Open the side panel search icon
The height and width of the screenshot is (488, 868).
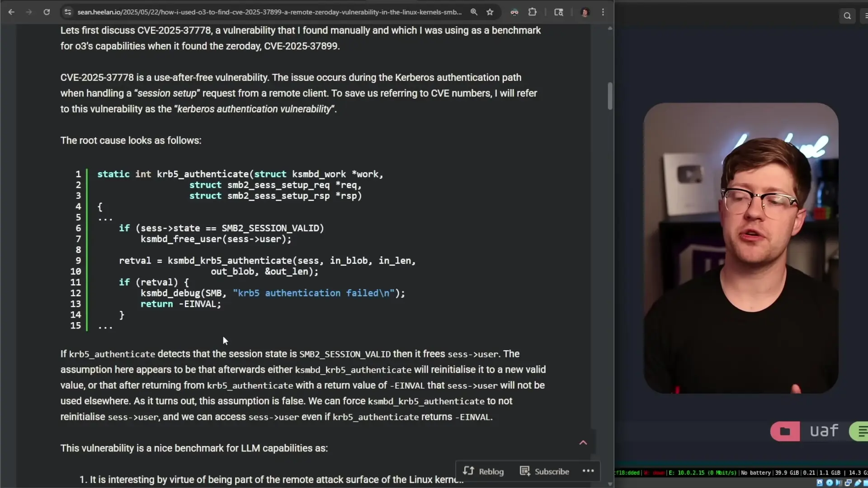coord(559,12)
